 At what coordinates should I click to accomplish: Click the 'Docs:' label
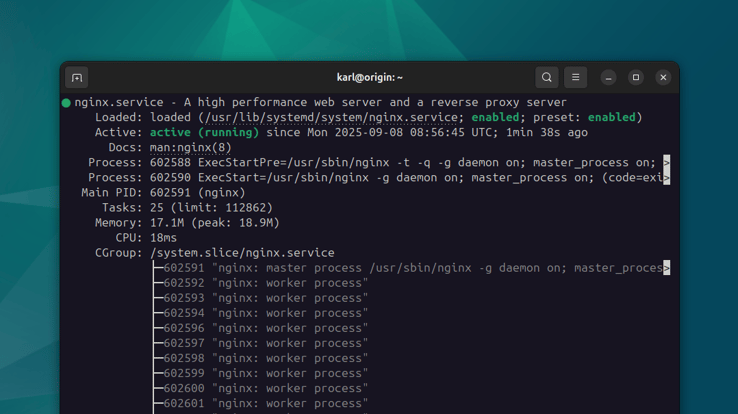[125, 148]
